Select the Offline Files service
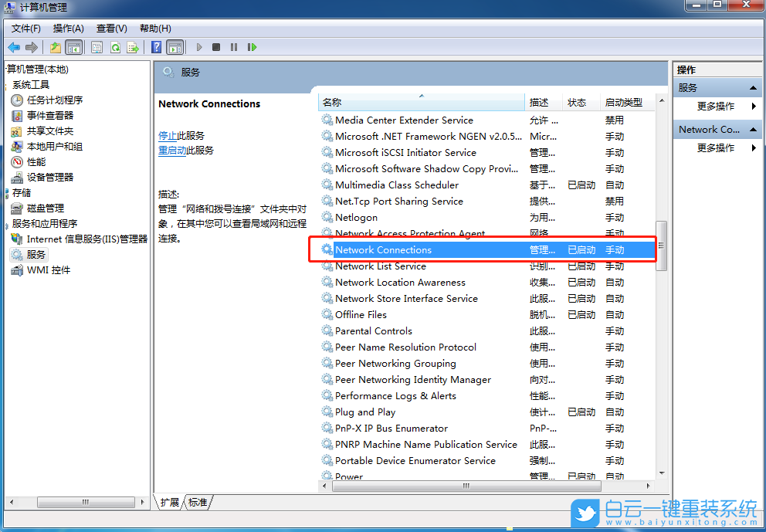 coord(360,314)
